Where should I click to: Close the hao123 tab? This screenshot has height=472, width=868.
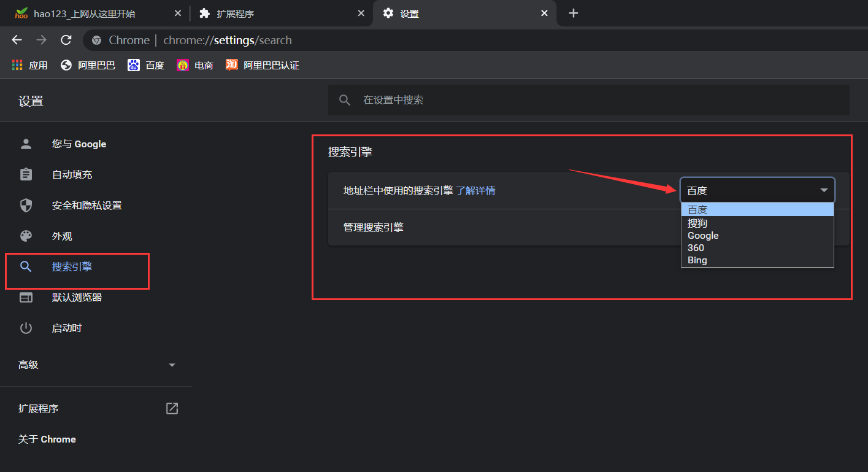177,13
